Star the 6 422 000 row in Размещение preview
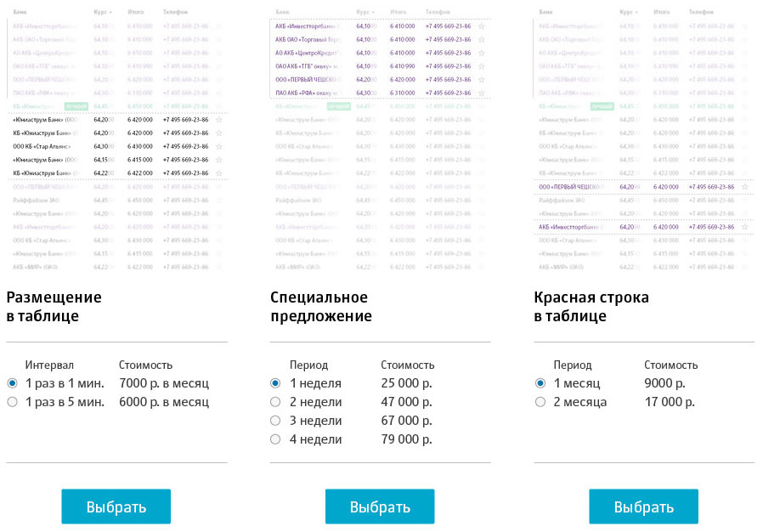This screenshot has height=532, width=763. (219, 173)
